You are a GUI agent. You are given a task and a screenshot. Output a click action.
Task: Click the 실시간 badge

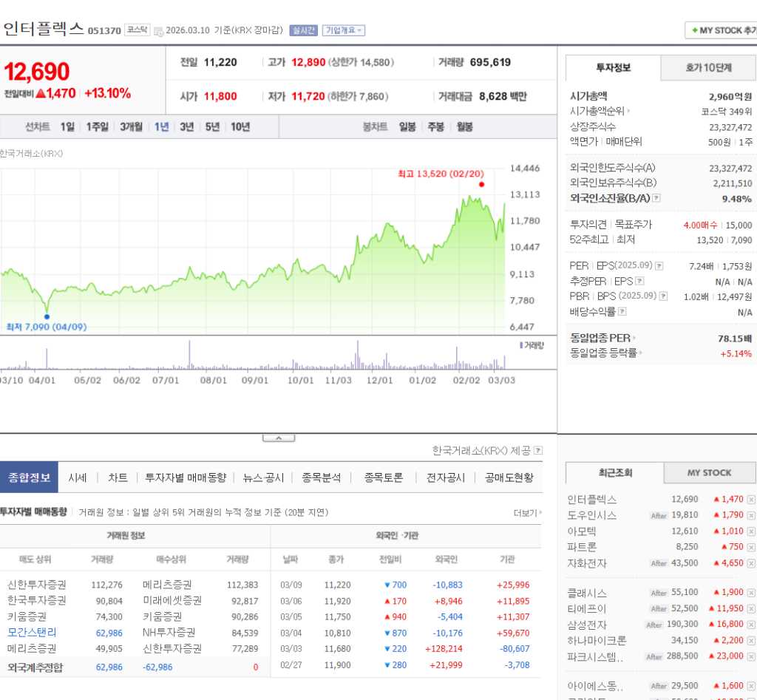tap(303, 30)
